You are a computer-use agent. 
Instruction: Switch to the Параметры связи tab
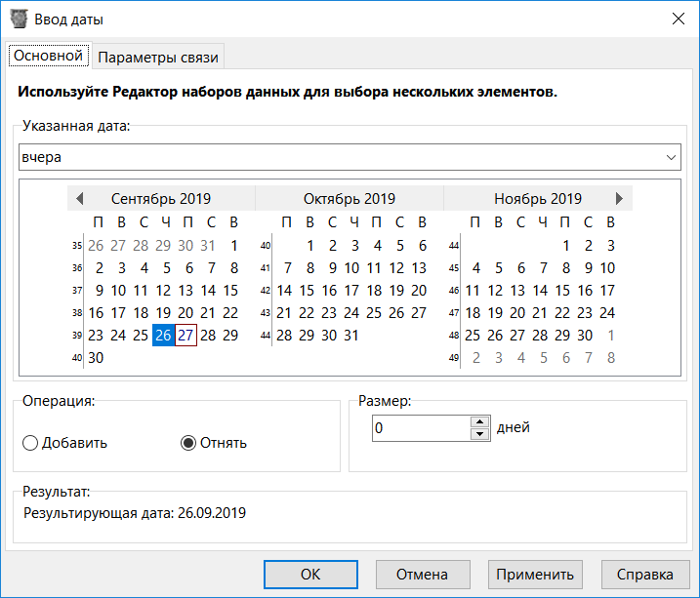(159, 57)
